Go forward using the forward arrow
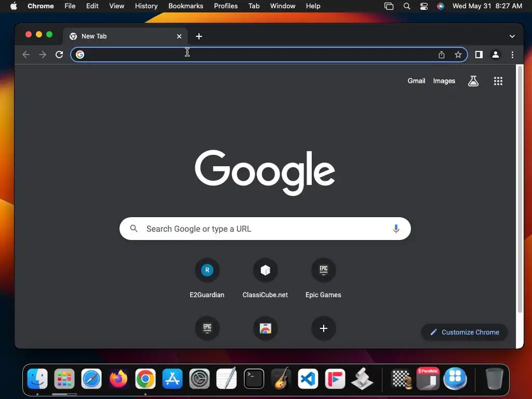 [x=43, y=55]
